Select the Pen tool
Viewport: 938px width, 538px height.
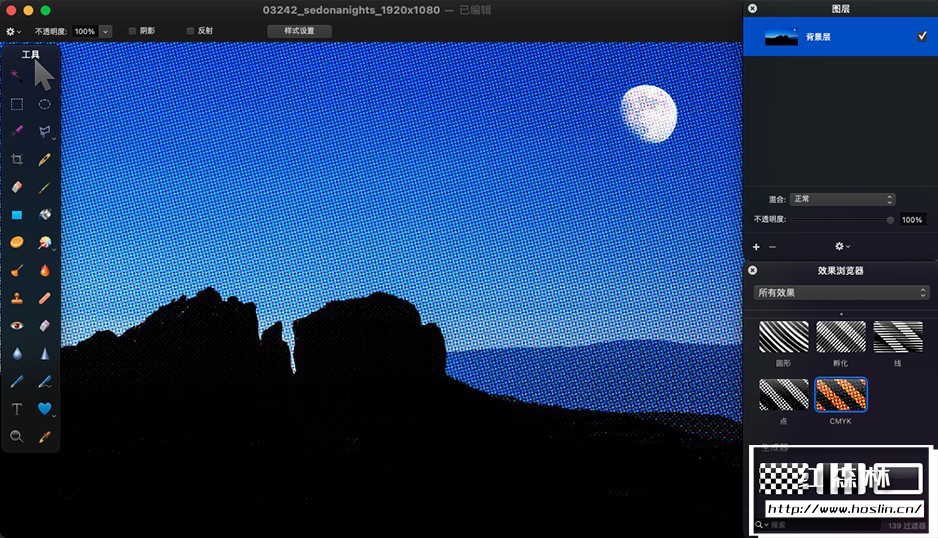[x=17, y=381]
